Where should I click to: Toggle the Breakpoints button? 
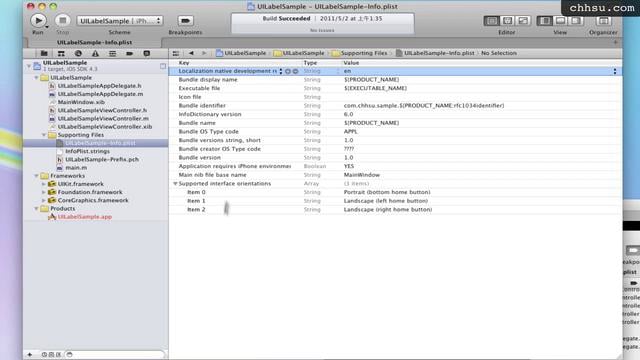(x=185, y=20)
